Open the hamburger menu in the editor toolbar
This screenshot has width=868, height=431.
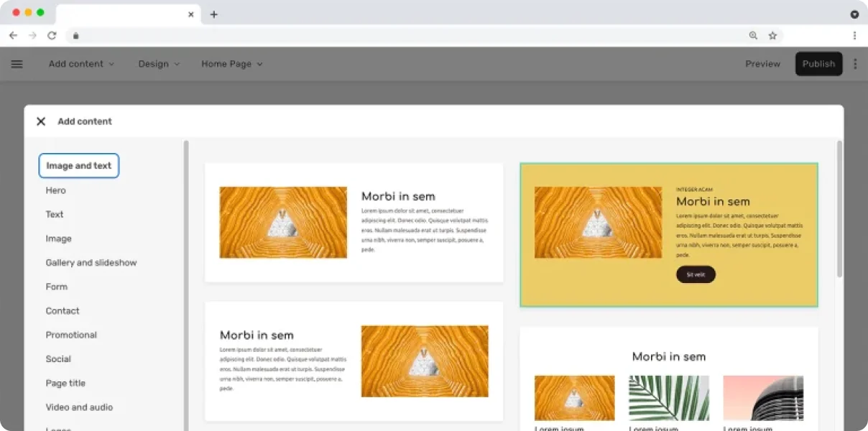[17, 64]
